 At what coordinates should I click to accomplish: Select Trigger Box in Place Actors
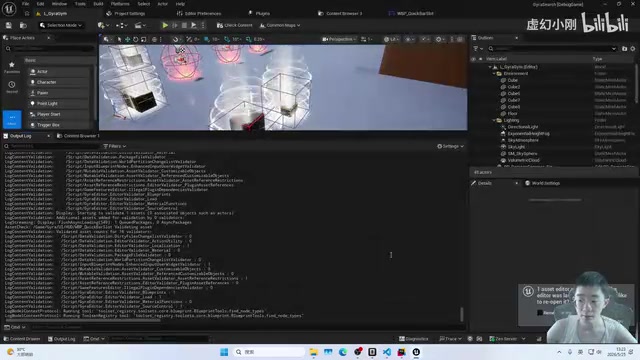point(58,124)
